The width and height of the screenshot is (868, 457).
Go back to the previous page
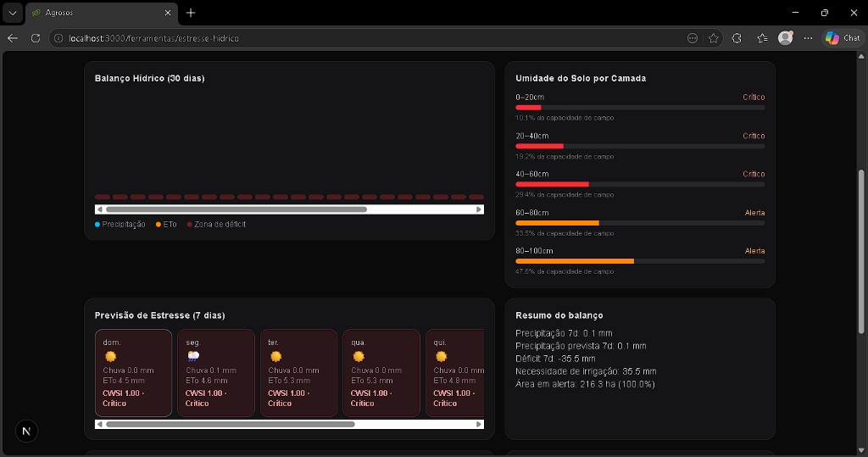pyautogui.click(x=13, y=38)
